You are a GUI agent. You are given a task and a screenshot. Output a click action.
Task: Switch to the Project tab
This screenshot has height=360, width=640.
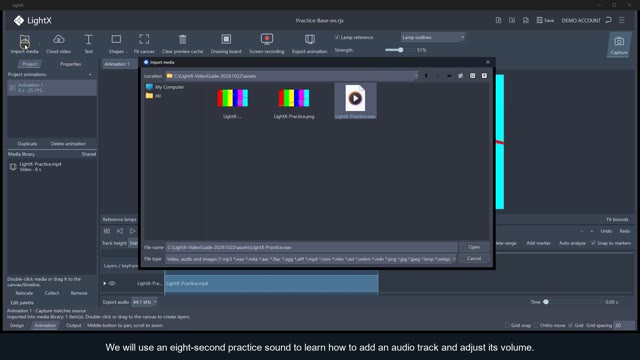30,64
